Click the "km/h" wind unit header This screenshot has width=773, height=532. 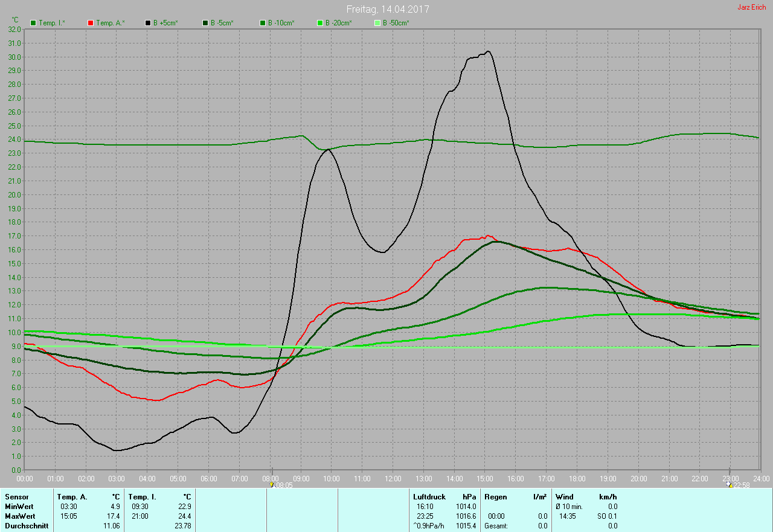(608, 497)
